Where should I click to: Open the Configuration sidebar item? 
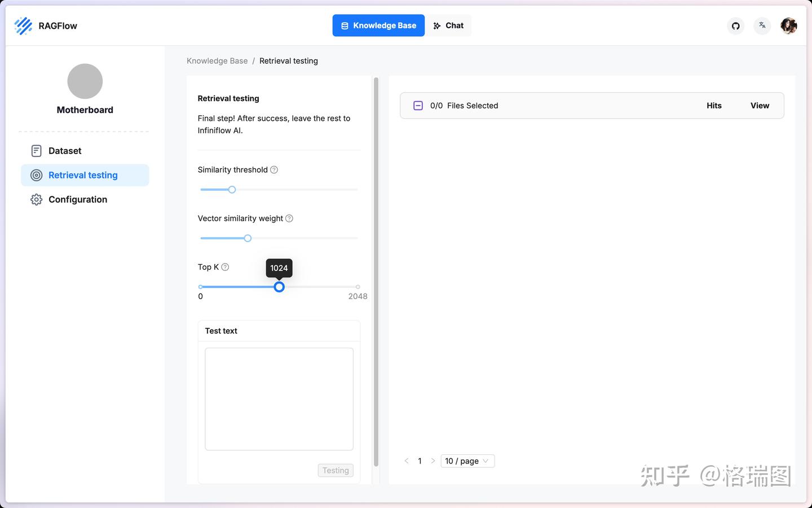77,199
